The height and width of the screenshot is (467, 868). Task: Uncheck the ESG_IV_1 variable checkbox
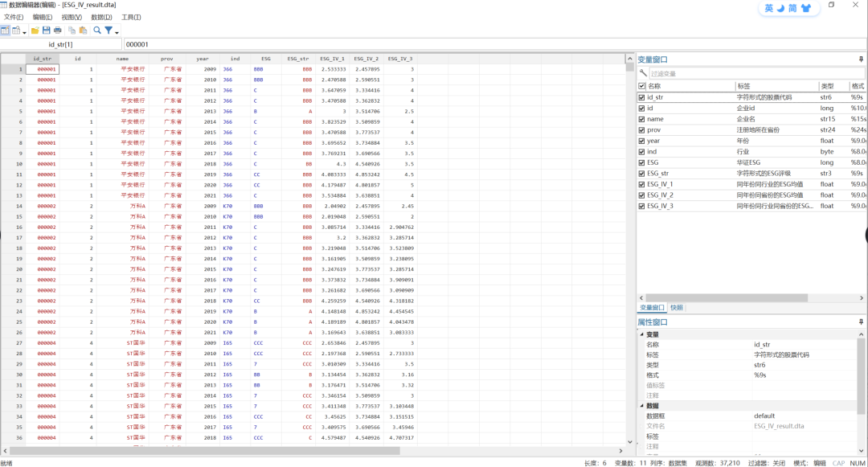(641, 184)
